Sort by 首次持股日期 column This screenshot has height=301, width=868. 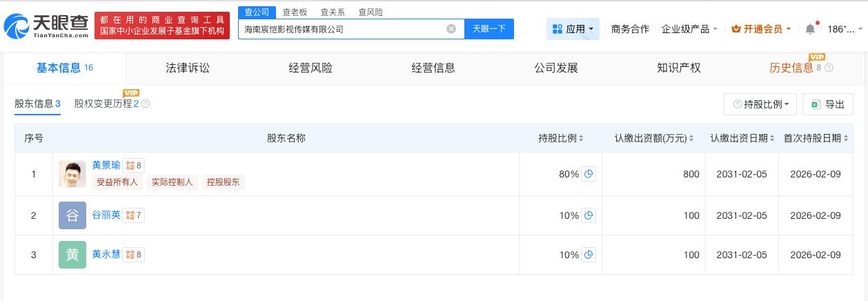pyautogui.click(x=816, y=138)
